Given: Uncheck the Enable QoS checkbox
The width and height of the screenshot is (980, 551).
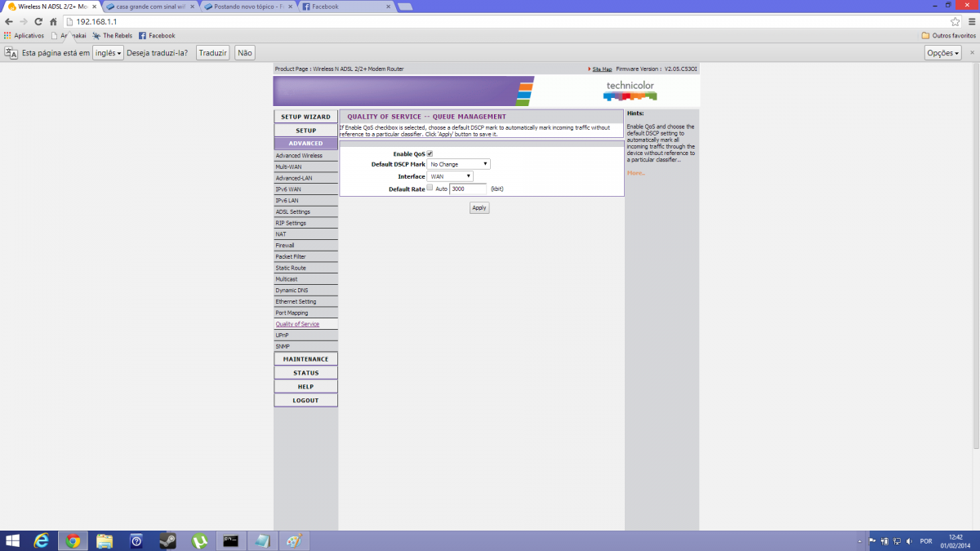Looking at the screenshot, I should (x=430, y=153).
